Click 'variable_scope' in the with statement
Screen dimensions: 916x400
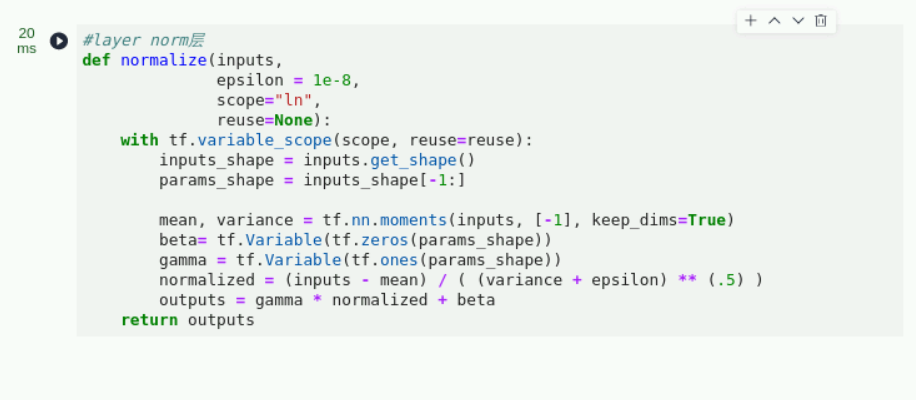click(265, 140)
